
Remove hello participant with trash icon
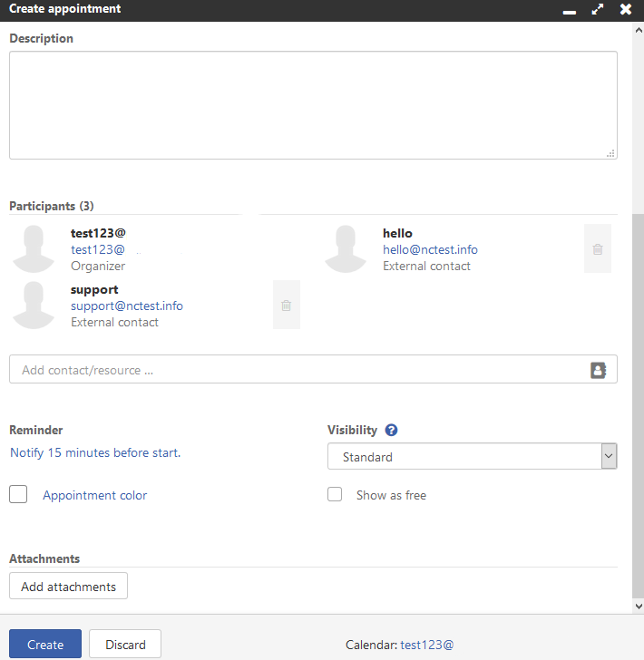[x=597, y=248]
